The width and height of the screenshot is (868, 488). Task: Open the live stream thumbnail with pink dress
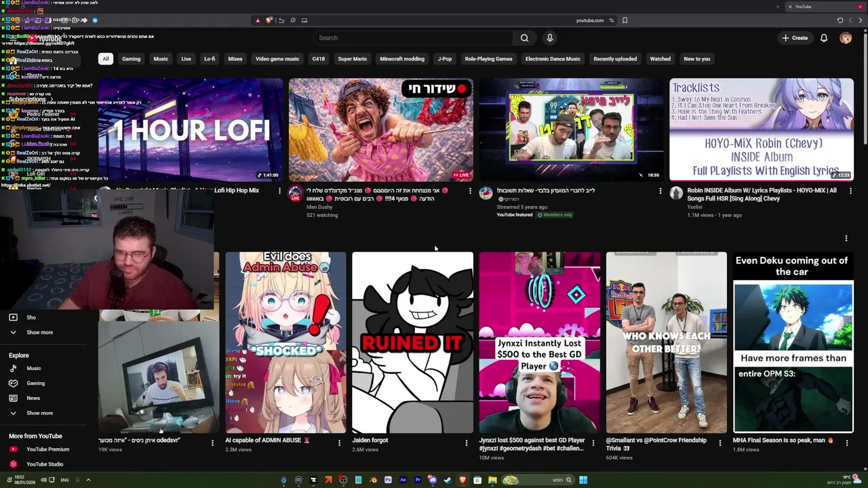381,130
